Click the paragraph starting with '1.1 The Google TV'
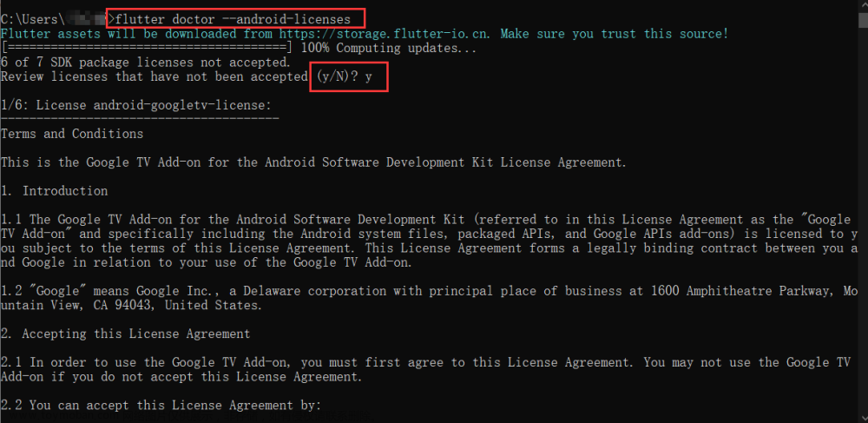868x423 pixels. click(430, 241)
